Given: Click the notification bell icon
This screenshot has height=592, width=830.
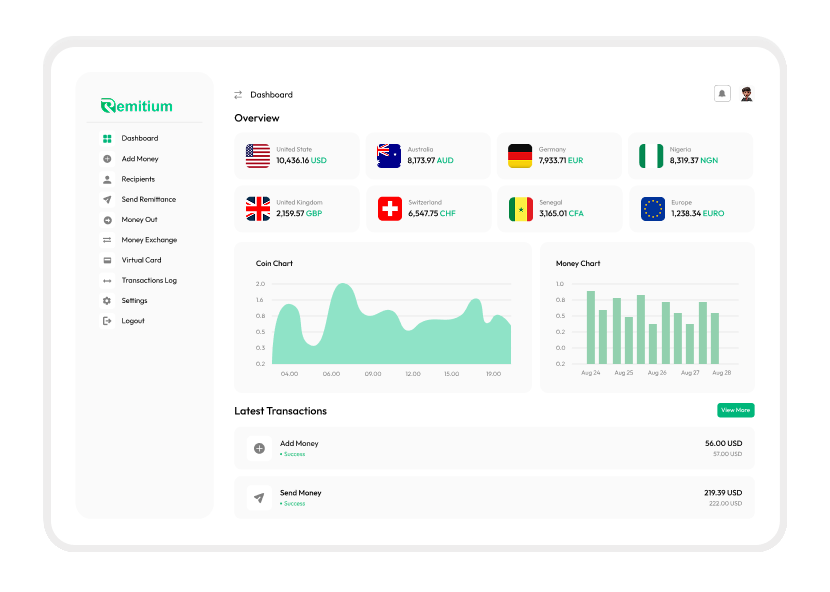Looking at the screenshot, I should tap(722, 94).
